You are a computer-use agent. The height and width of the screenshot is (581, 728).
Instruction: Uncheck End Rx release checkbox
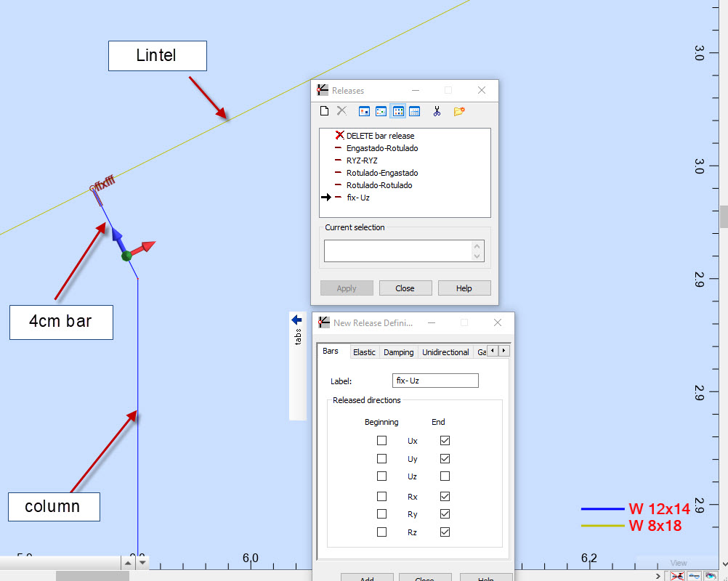tap(445, 497)
